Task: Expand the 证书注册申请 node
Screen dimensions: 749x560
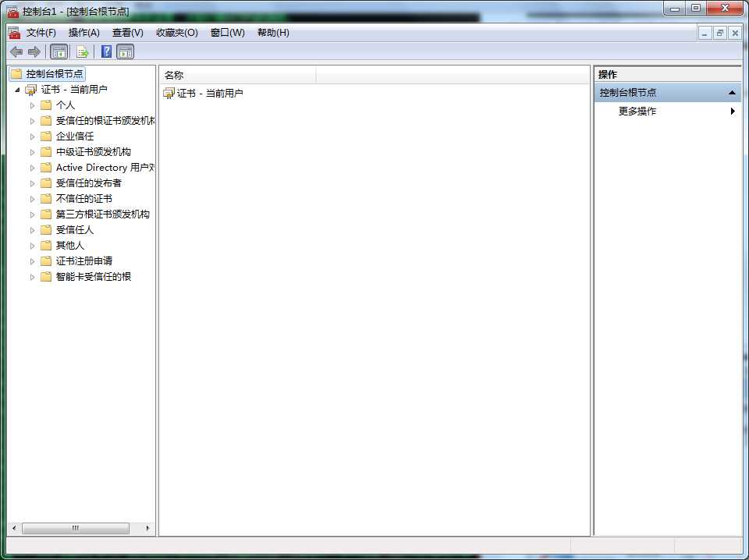Action: [x=33, y=261]
